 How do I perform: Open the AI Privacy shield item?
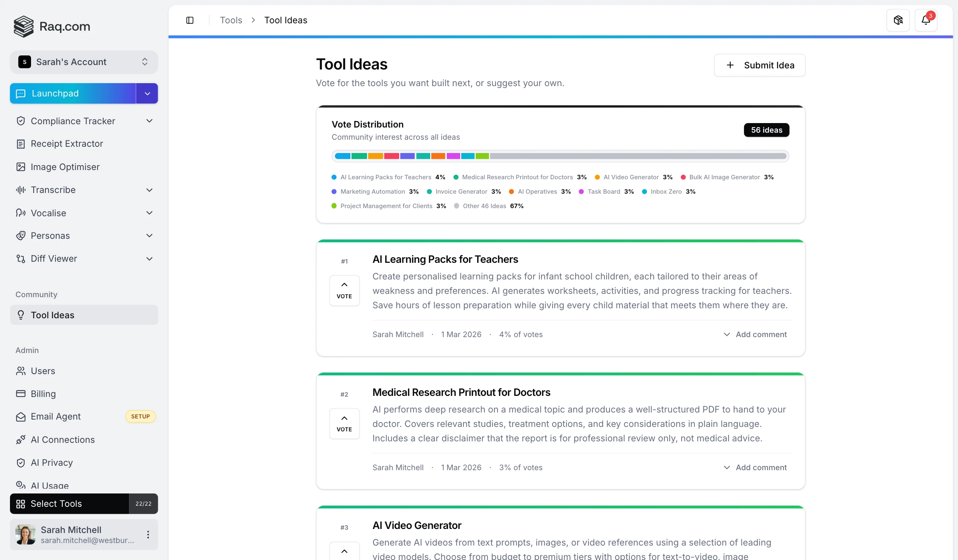[x=52, y=462]
